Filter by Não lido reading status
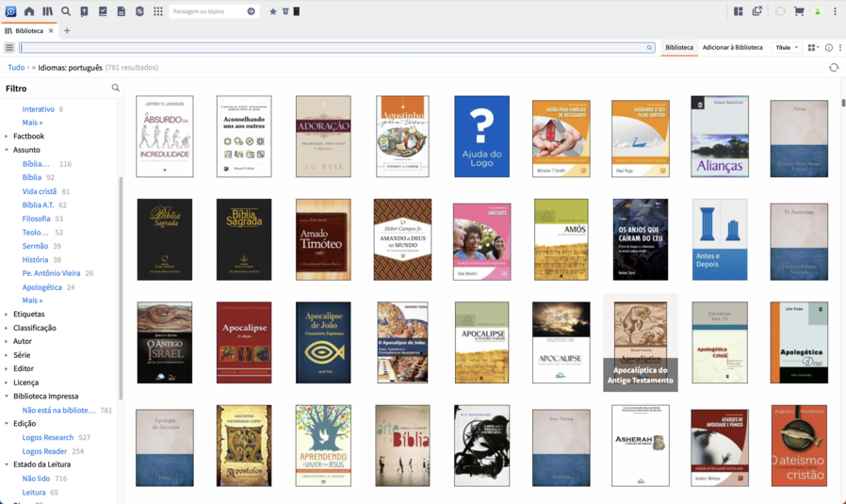846x504 pixels. (x=36, y=479)
